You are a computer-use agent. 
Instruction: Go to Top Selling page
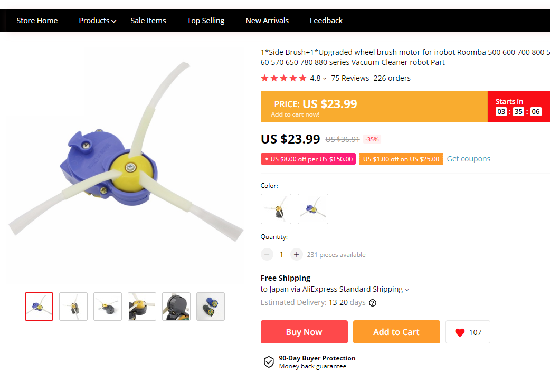pos(205,21)
